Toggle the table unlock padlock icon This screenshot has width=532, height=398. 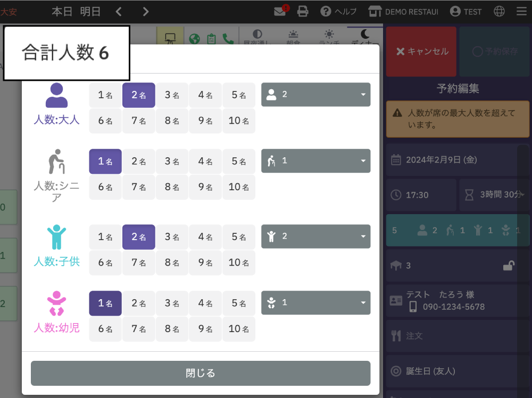coord(509,266)
